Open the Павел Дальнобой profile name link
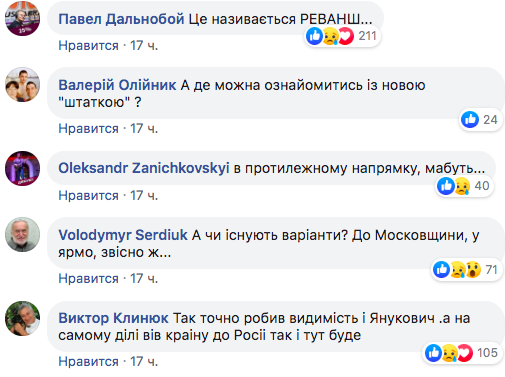The height and width of the screenshot is (377, 505). pyautogui.click(x=121, y=19)
